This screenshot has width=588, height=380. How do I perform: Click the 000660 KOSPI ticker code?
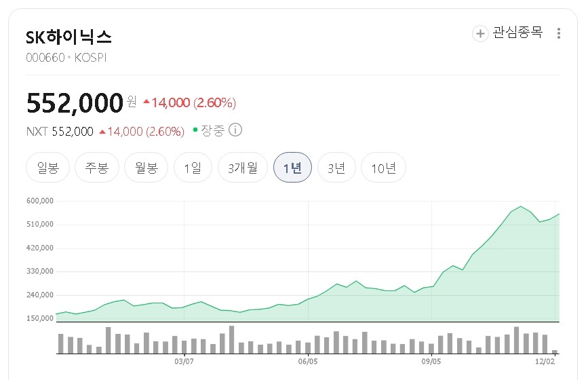pos(66,58)
